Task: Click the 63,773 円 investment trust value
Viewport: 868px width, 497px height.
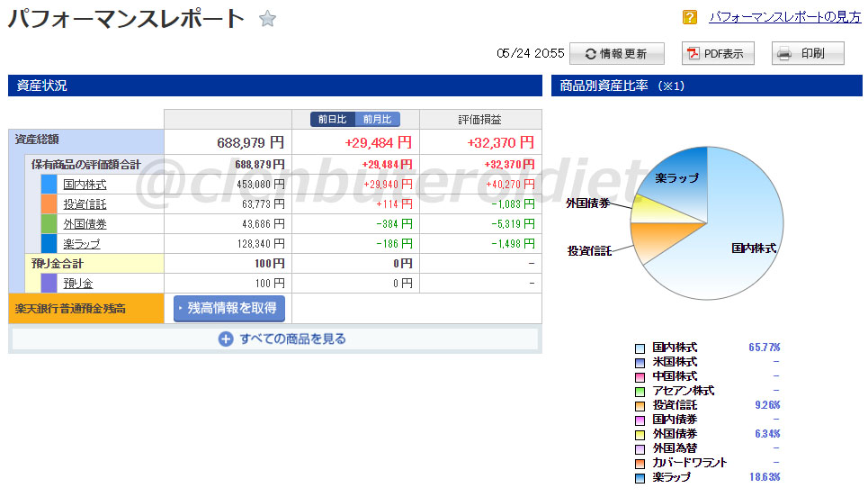Action: 264,204
